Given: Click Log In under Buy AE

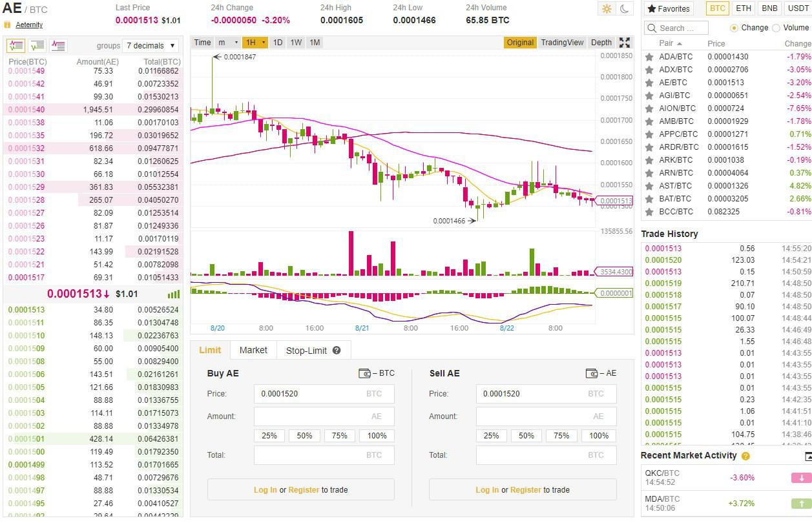Looking at the screenshot, I should (x=265, y=490).
